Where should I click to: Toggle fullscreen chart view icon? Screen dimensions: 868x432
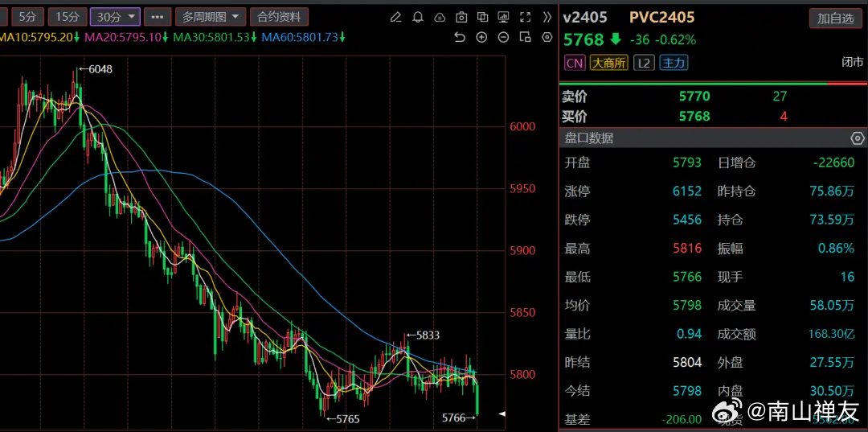526,17
